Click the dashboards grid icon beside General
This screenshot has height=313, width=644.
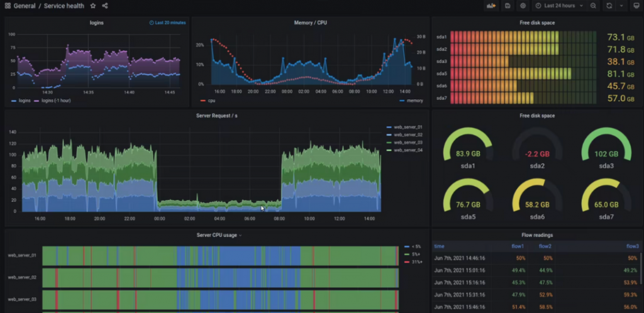(8, 6)
